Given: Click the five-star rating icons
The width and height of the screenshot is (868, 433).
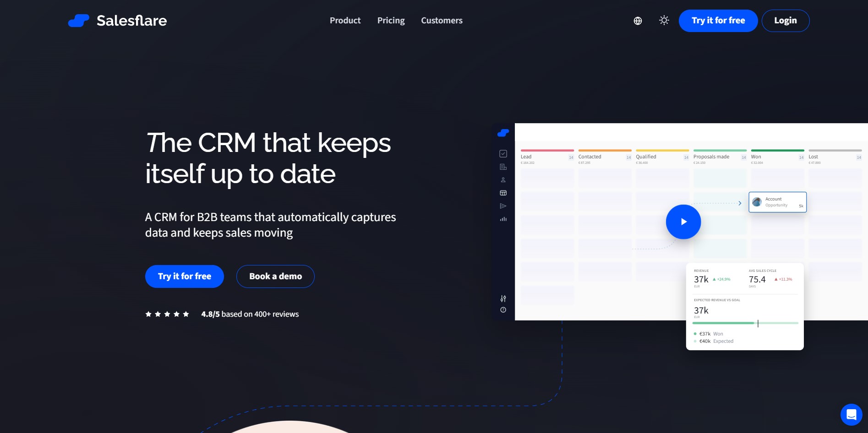Looking at the screenshot, I should tap(167, 314).
